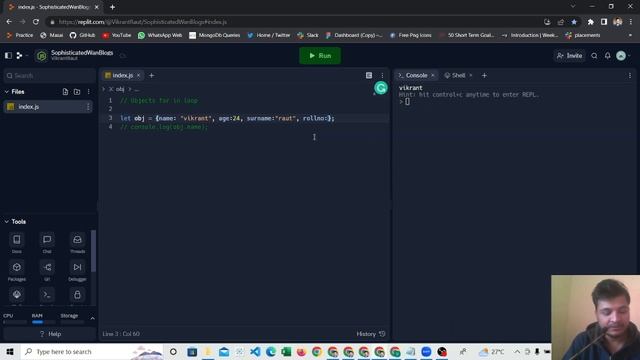Screen dimensions: 640x360
Task: Bookmark this page with star icon
Action: tap(574, 22)
